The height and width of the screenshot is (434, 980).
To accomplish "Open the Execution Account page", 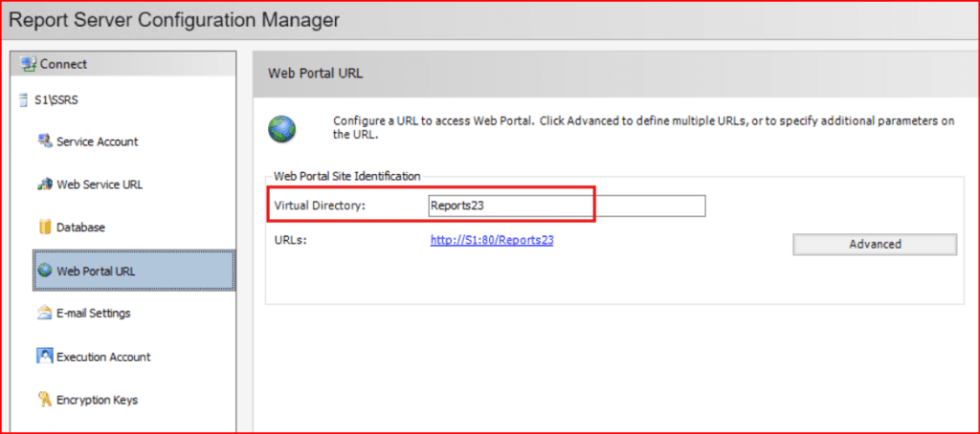I will click(103, 357).
